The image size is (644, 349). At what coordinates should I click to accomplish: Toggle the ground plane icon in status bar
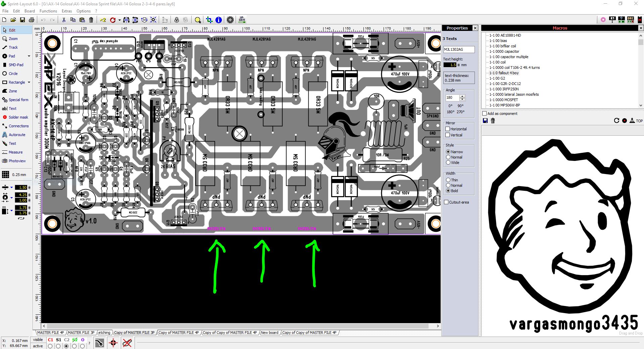pyautogui.click(x=99, y=343)
